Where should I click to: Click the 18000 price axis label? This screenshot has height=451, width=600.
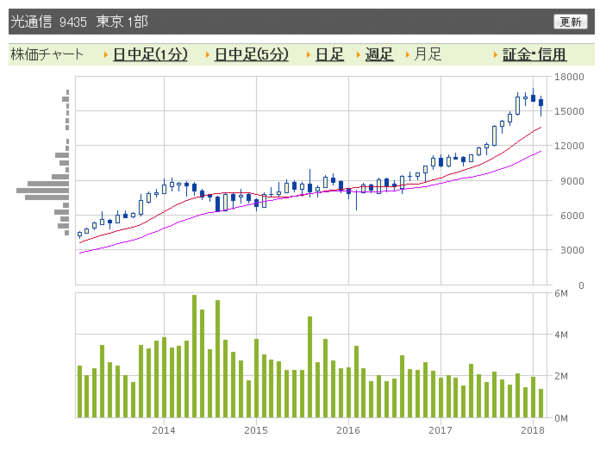tap(571, 77)
